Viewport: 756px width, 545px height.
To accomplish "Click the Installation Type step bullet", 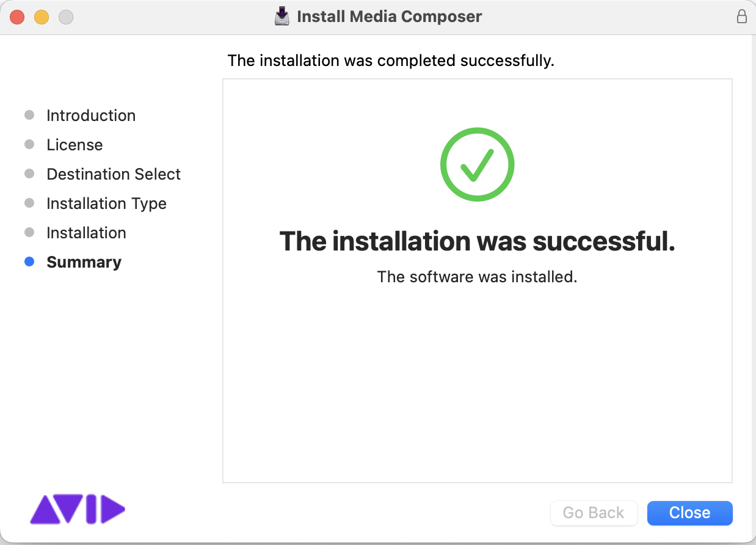I will [29, 203].
